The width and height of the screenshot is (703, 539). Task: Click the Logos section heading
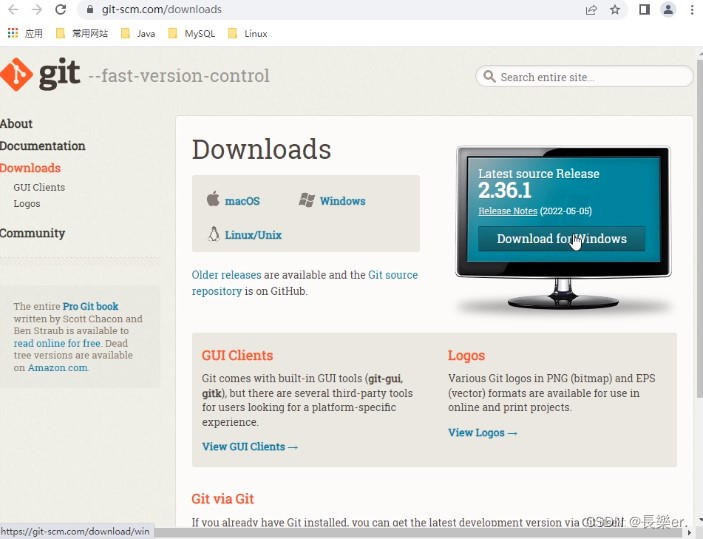point(466,356)
